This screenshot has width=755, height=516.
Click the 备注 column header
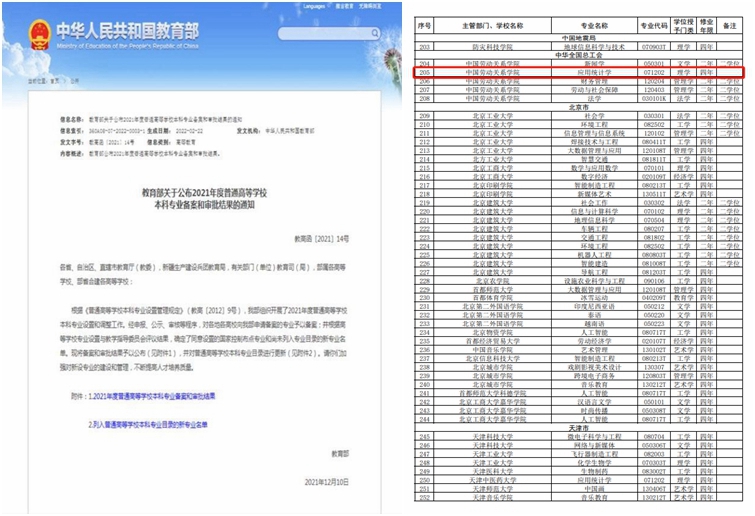tap(729, 26)
